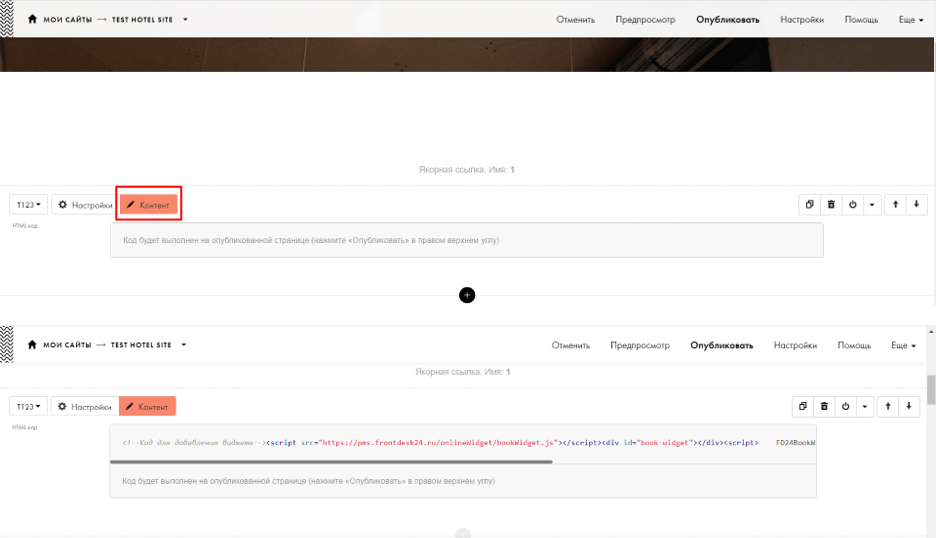936x538 pixels.
Task: Open T123 block type dropdown in lower block
Action: [x=29, y=407]
